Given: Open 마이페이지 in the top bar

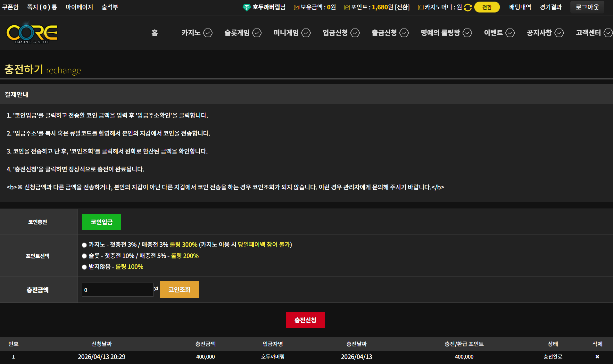Looking at the screenshot, I should tap(79, 7).
